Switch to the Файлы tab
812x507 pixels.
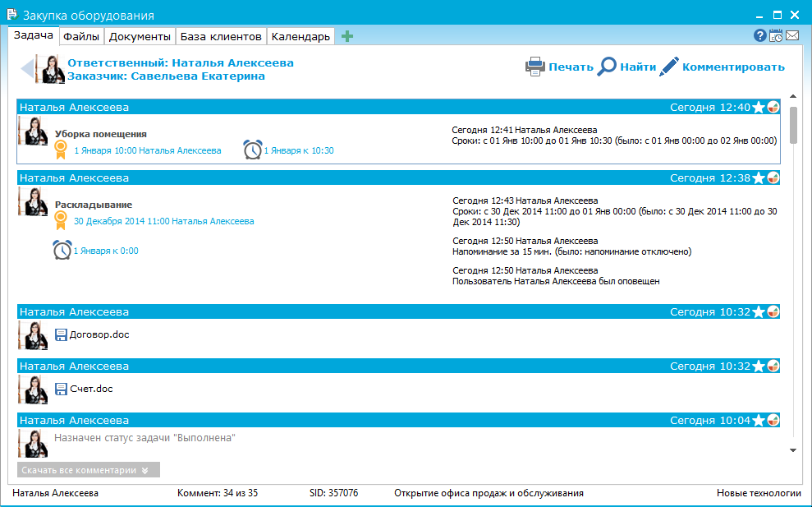[x=81, y=36]
